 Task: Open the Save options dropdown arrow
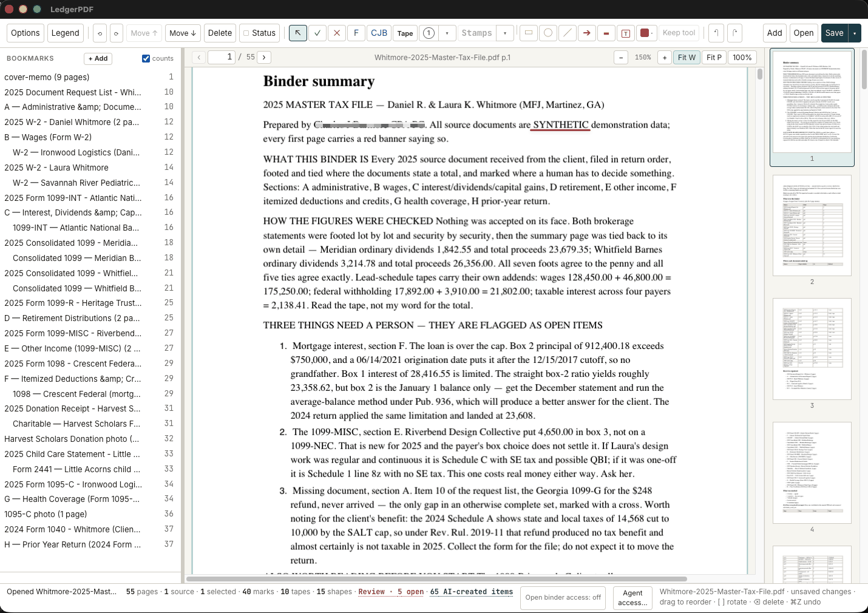tap(855, 33)
